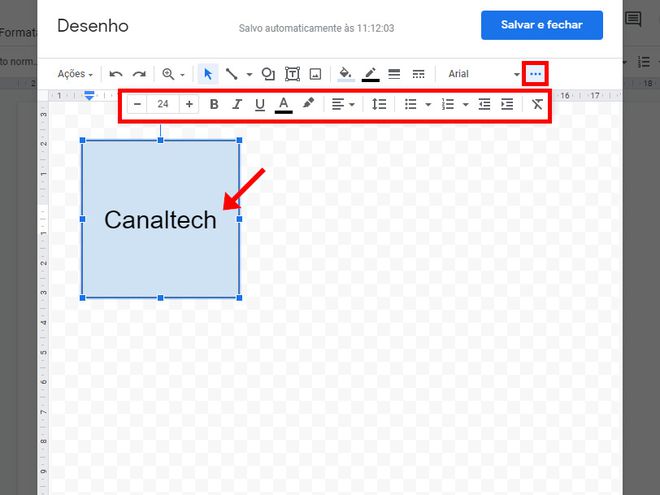The image size is (660, 495).
Task: Clear formatting with the crossed T icon
Action: point(537,104)
